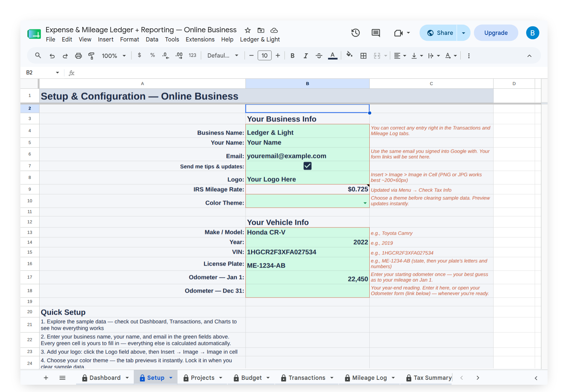The height and width of the screenshot is (392, 568).
Task: Toggle Strikethrough formatting
Action: tap(319, 56)
